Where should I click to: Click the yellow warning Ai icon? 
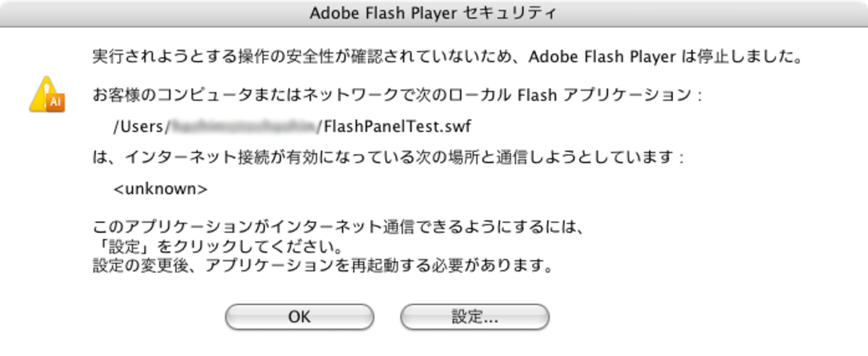(x=47, y=96)
